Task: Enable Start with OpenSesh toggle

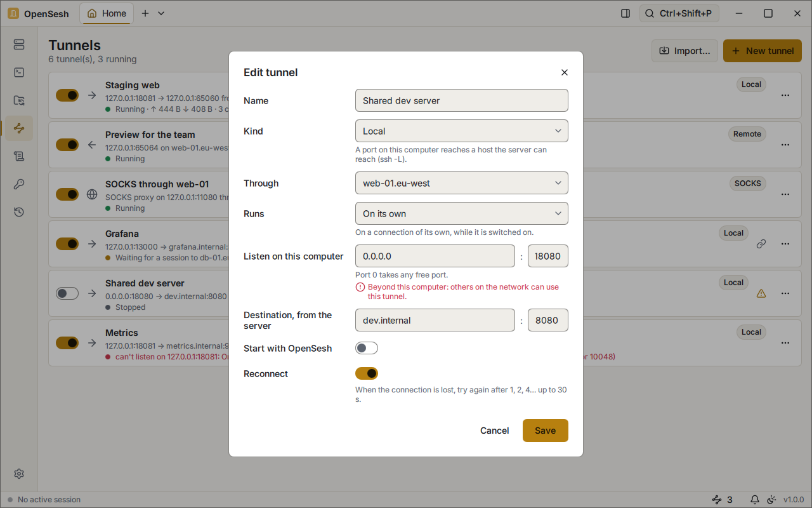Action: pos(367,348)
